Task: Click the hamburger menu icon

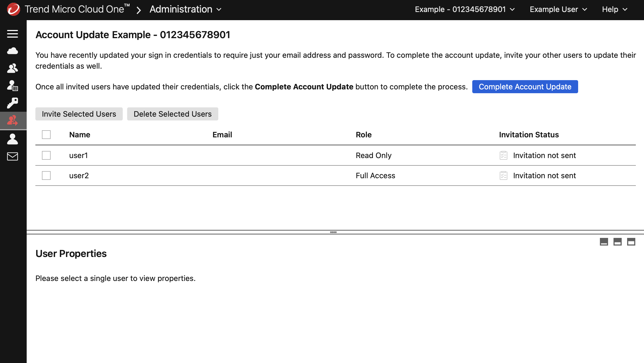Action: (13, 34)
